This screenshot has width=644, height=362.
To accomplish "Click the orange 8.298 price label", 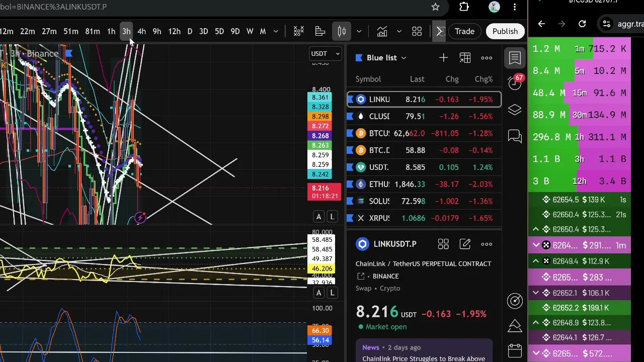I will tap(320, 117).
